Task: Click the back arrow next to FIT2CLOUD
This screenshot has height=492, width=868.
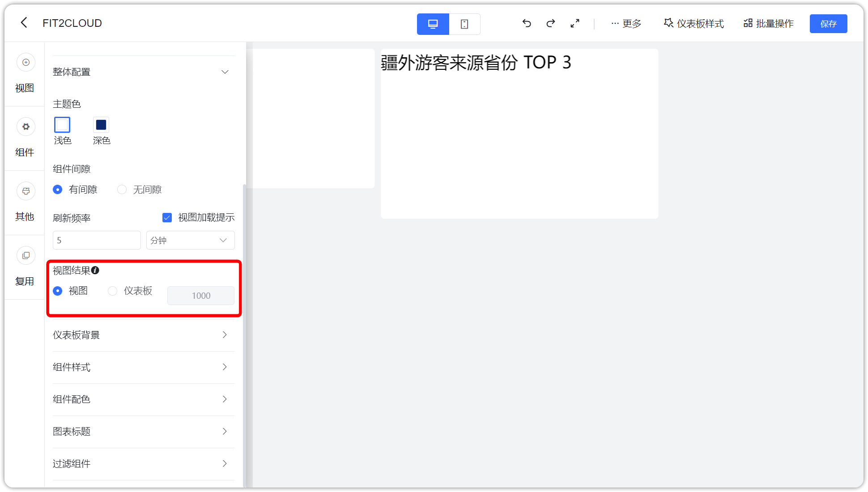Action: pyautogui.click(x=24, y=23)
